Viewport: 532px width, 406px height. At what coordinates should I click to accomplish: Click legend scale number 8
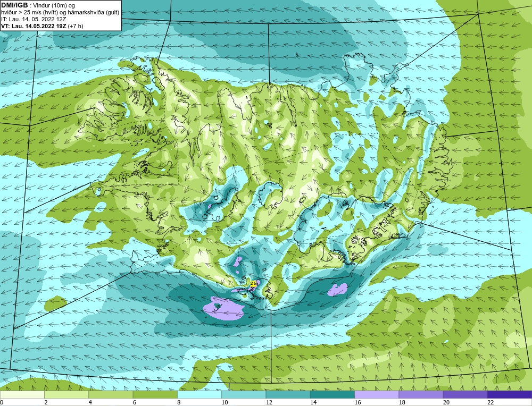179,402
